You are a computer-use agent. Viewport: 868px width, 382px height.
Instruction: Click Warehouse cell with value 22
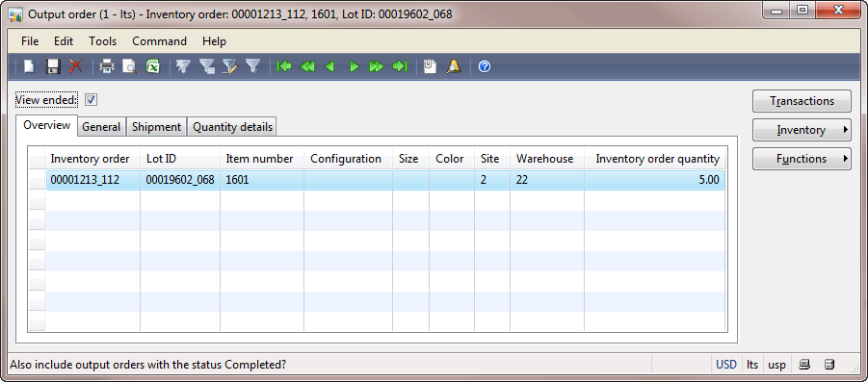(547, 180)
